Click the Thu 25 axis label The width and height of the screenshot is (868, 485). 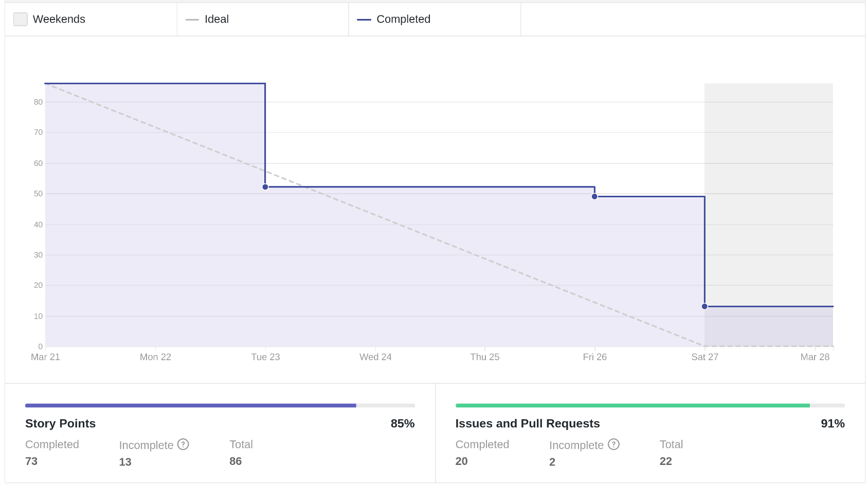point(485,357)
